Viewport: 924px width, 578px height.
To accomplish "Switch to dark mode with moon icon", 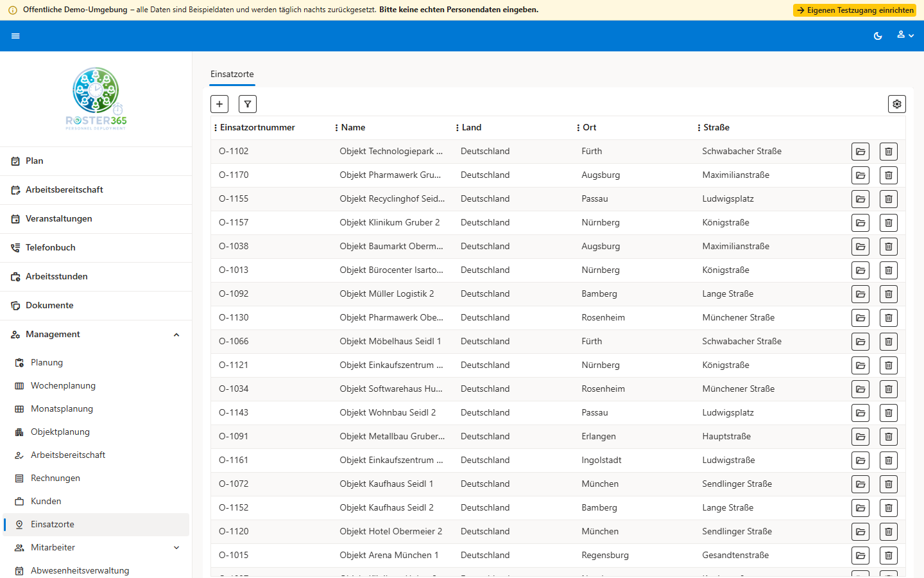I will click(x=878, y=36).
